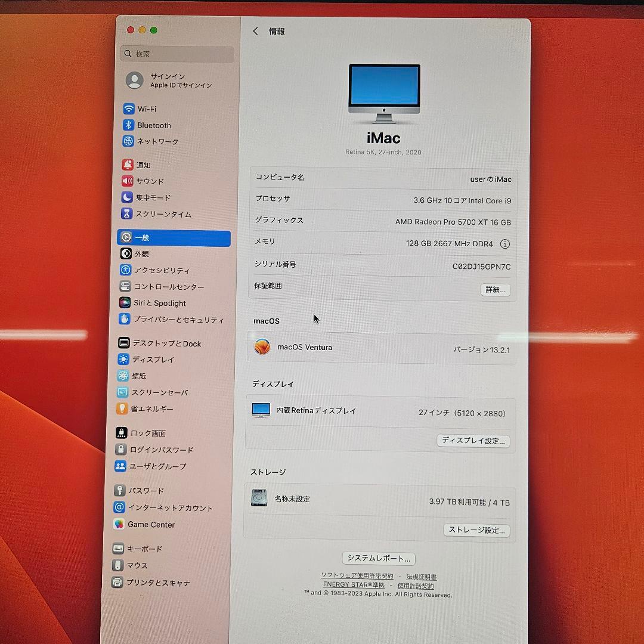
Task: Click the システムレポート... button
Action: point(378,558)
